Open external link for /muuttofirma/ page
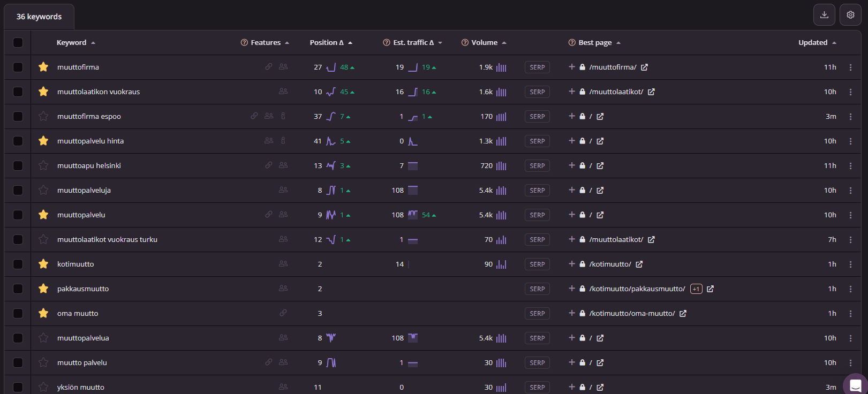Image resolution: width=868 pixels, height=394 pixels. point(645,67)
